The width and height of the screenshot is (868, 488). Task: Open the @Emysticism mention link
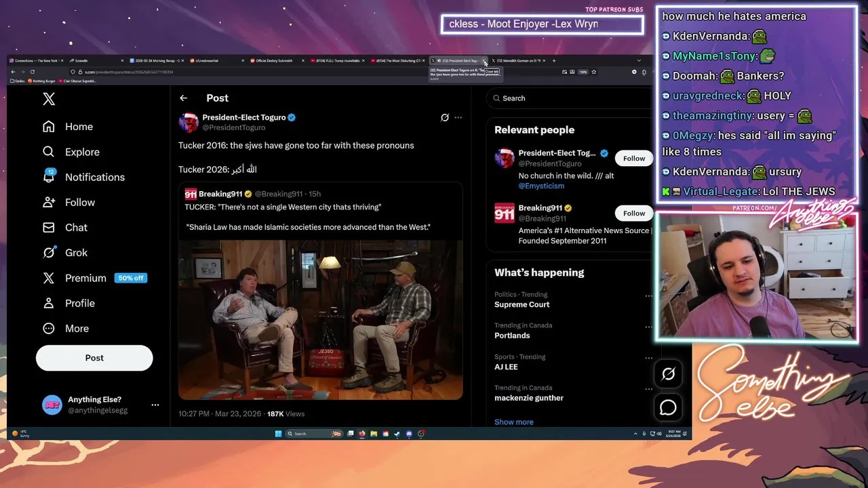541,186
